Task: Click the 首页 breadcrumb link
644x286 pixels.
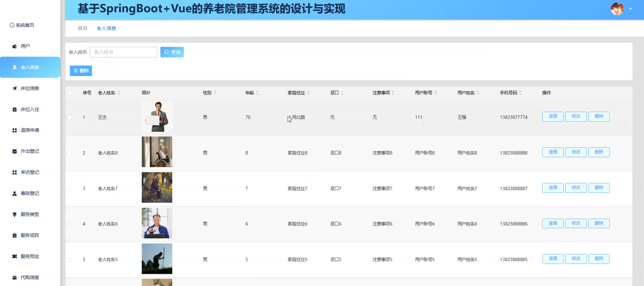Action: (83, 28)
